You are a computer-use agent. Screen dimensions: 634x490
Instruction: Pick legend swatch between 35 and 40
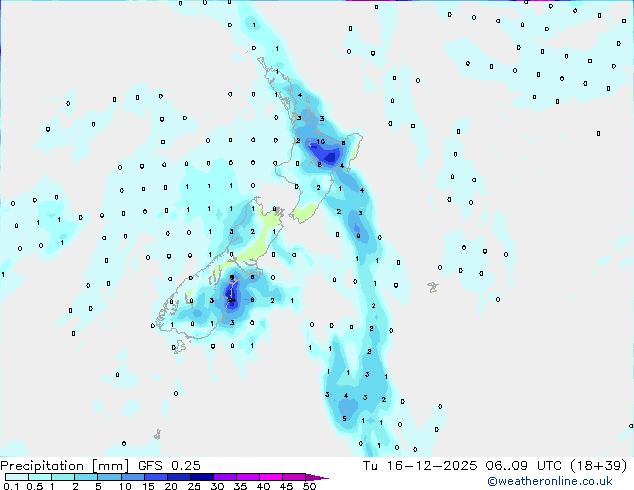click(248, 477)
